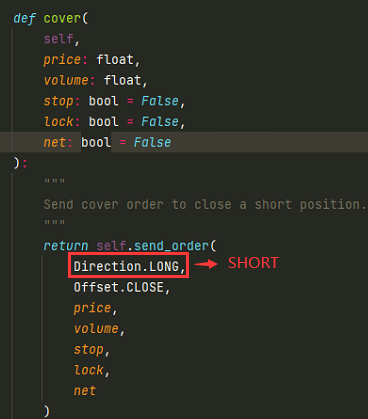Click the lock parameter False value
This screenshot has width=368, height=419.
click(x=160, y=122)
